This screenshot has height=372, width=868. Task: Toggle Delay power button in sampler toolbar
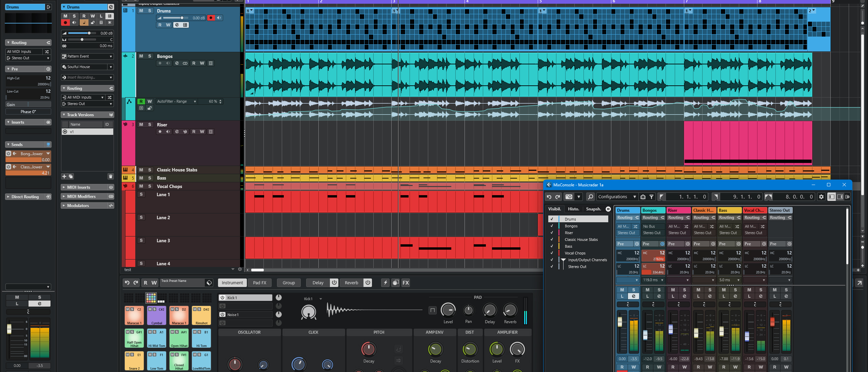coord(334,283)
